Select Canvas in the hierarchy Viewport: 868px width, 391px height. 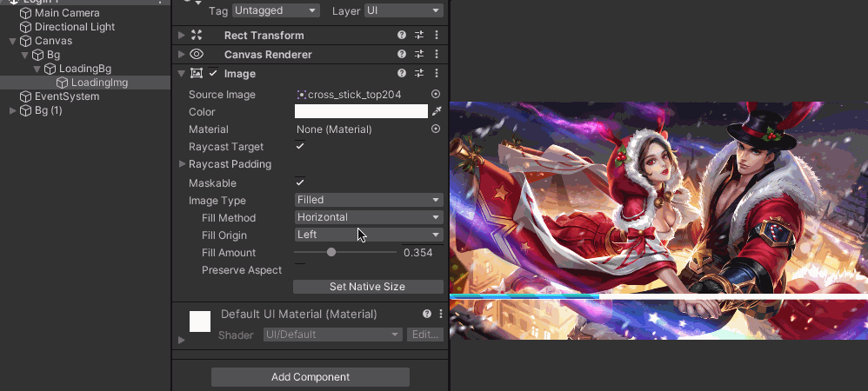[x=53, y=41]
